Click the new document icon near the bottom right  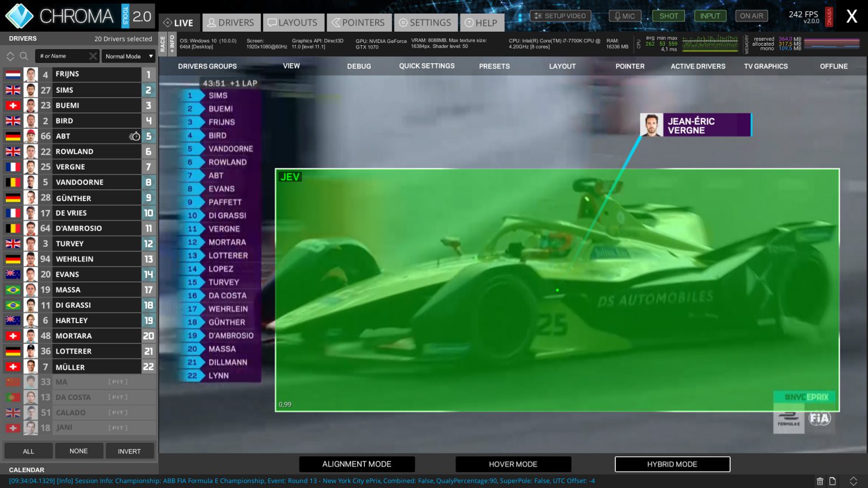click(x=832, y=482)
